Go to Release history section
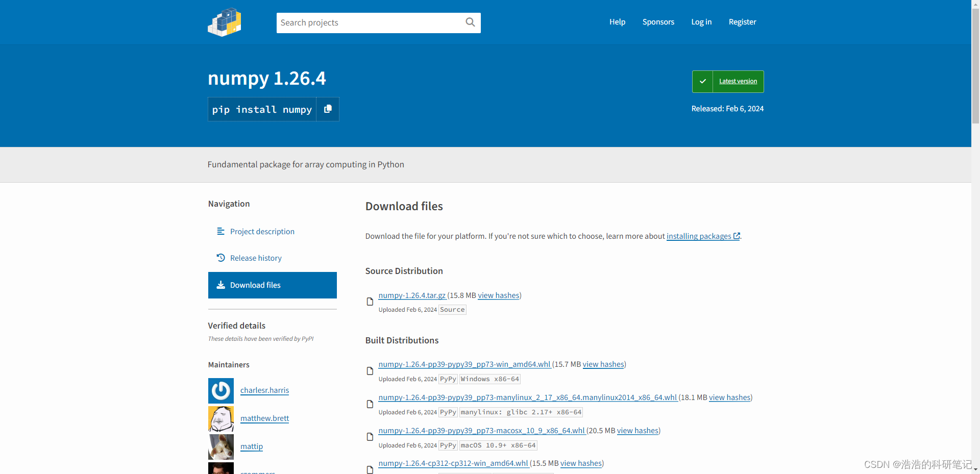The image size is (980, 474). tap(256, 258)
